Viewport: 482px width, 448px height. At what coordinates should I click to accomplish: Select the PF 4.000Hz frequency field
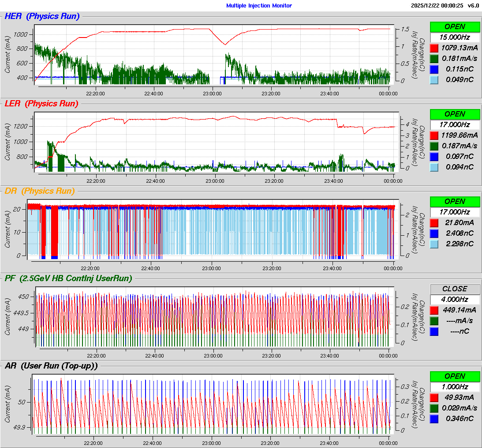click(455, 299)
